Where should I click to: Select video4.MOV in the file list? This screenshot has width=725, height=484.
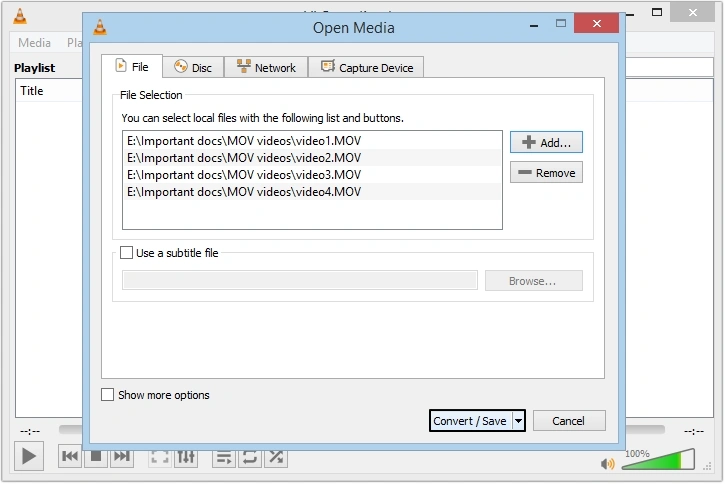(x=312, y=192)
